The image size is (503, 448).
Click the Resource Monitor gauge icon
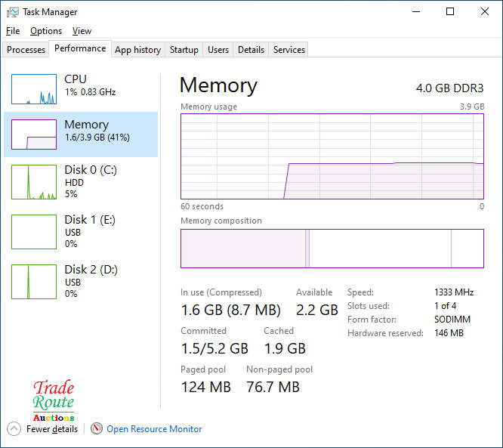click(96, 428)
